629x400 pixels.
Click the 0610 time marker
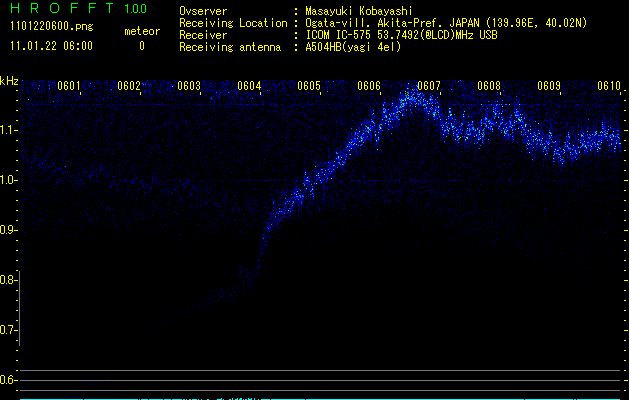(609, 86)
